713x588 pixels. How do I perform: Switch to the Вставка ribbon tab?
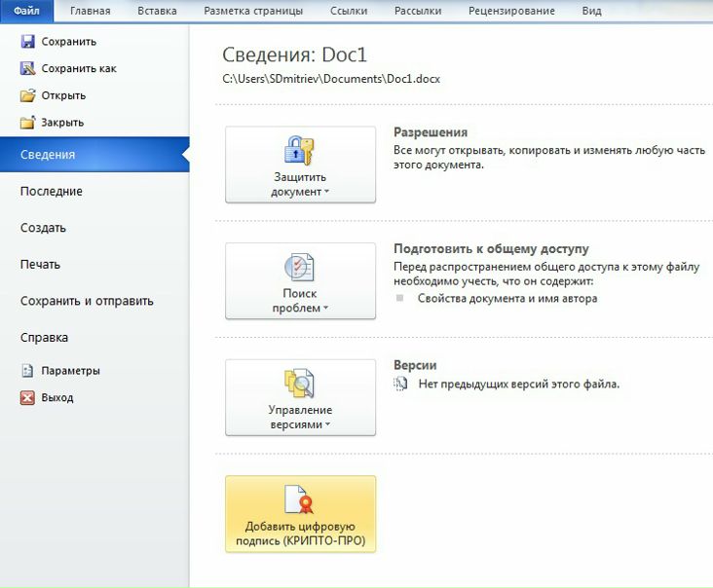(x=157, y=11)
